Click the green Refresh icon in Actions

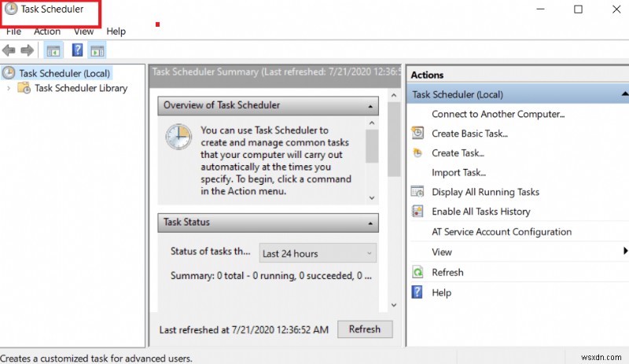point(417,272)
